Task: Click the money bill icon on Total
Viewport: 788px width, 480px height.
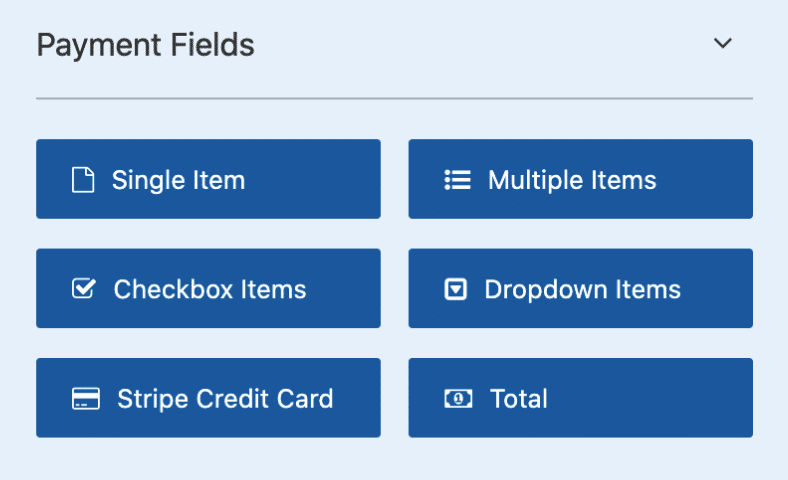Action: point(457,399)
